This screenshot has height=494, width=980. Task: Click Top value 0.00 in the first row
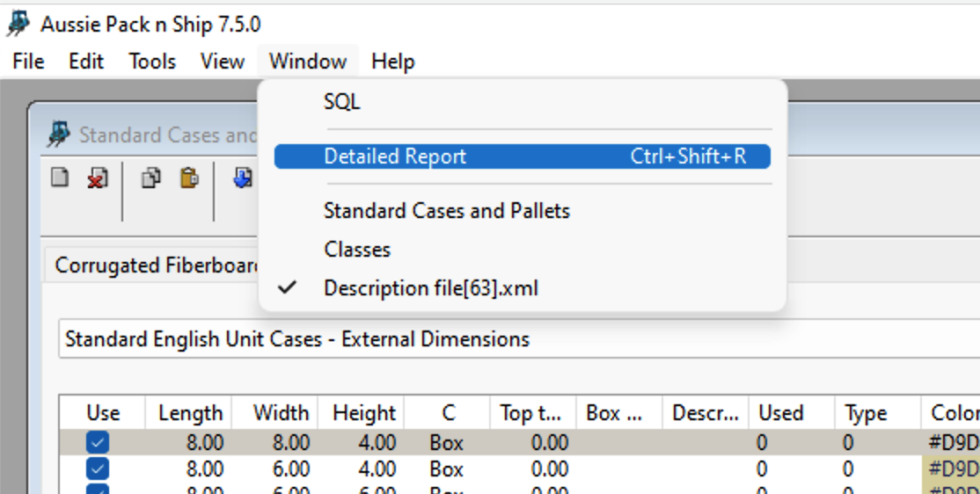(550, 443)
